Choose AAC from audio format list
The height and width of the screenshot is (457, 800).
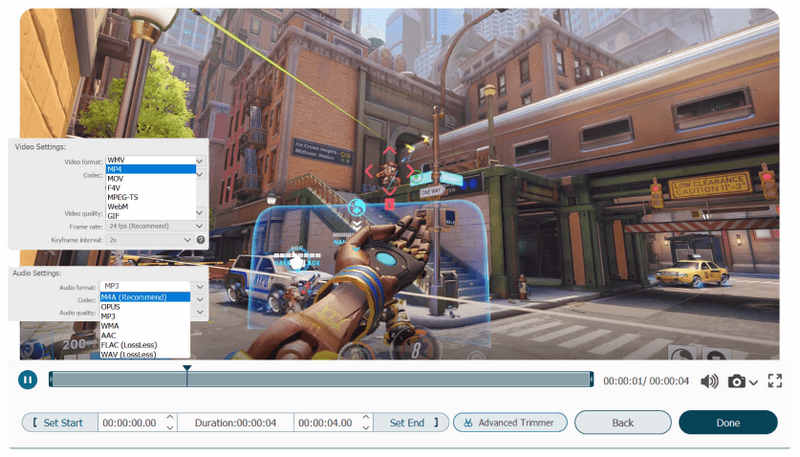pos(109,335)
